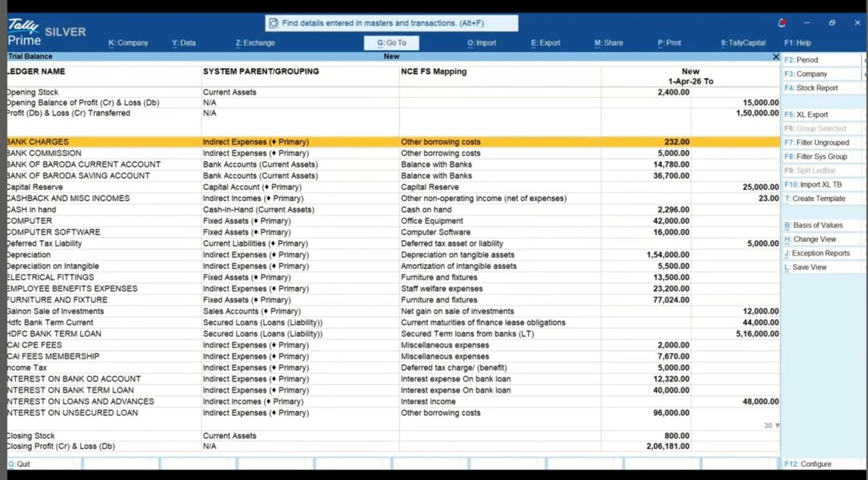The height and width of the screenshot is (480, 868).
Task: Open the M: Share menu
Action: tap(608, 43)
